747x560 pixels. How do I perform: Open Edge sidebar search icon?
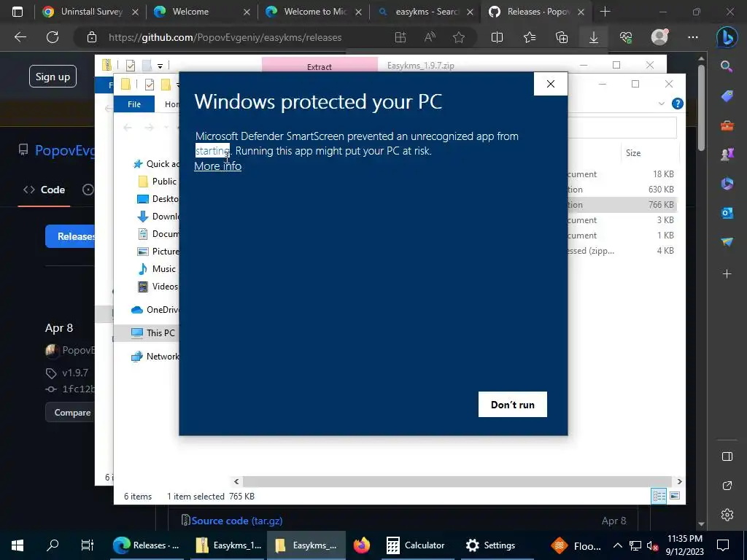[x=727, y=66]
